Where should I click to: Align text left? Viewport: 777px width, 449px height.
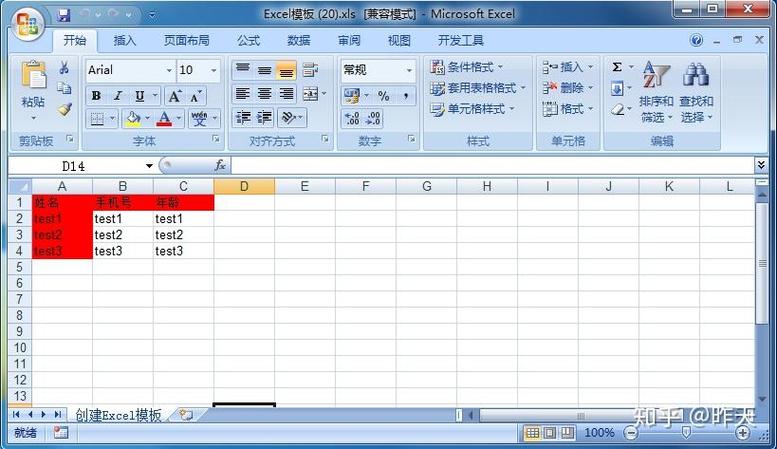click(x=242, y=94)
